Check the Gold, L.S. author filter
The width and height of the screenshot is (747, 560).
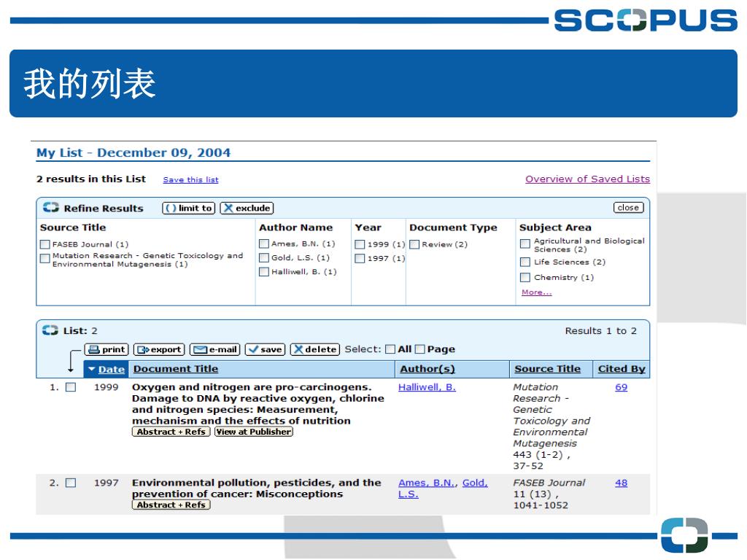click(263, 257)
